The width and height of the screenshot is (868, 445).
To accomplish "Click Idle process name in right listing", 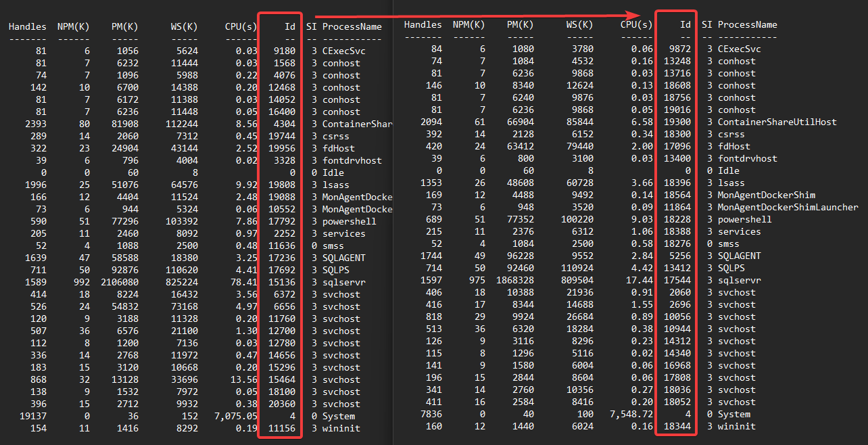I will point(728,170).
